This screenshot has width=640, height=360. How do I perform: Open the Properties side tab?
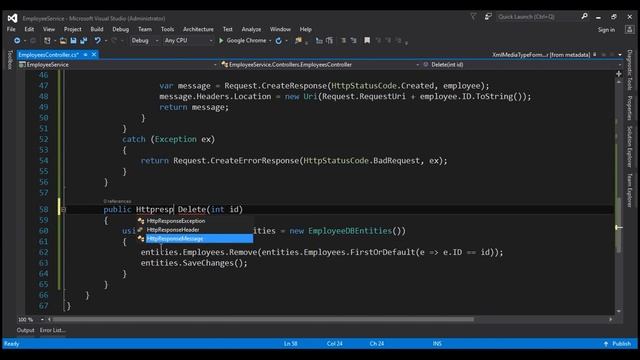[x=629, y=108]
